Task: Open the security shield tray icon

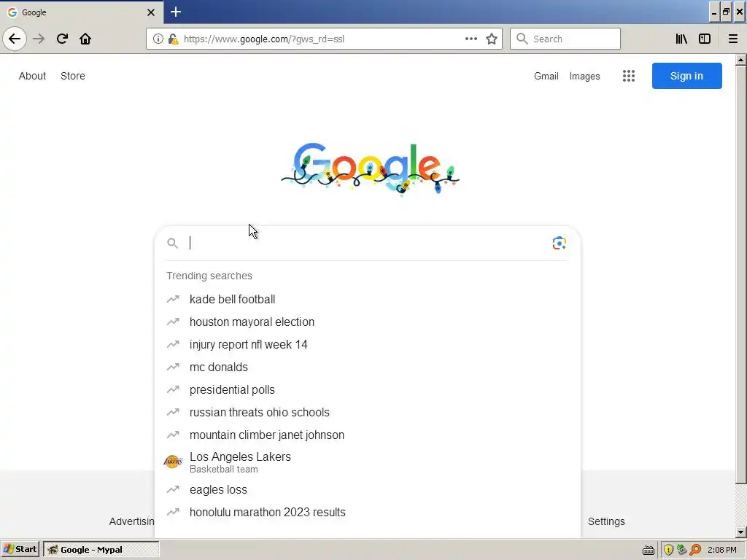Action: (x=668, y=550)
